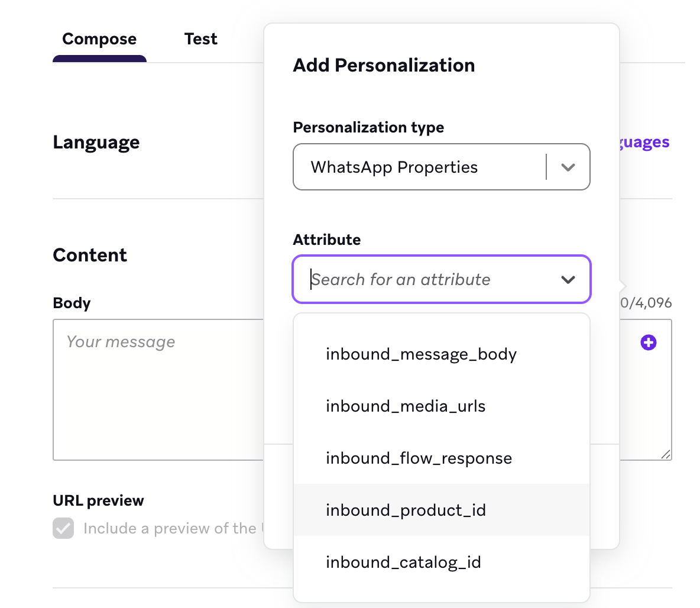Click the Add Personalization panel heading
The height and width of the screenshot is (608, 700).
point(384,65)
